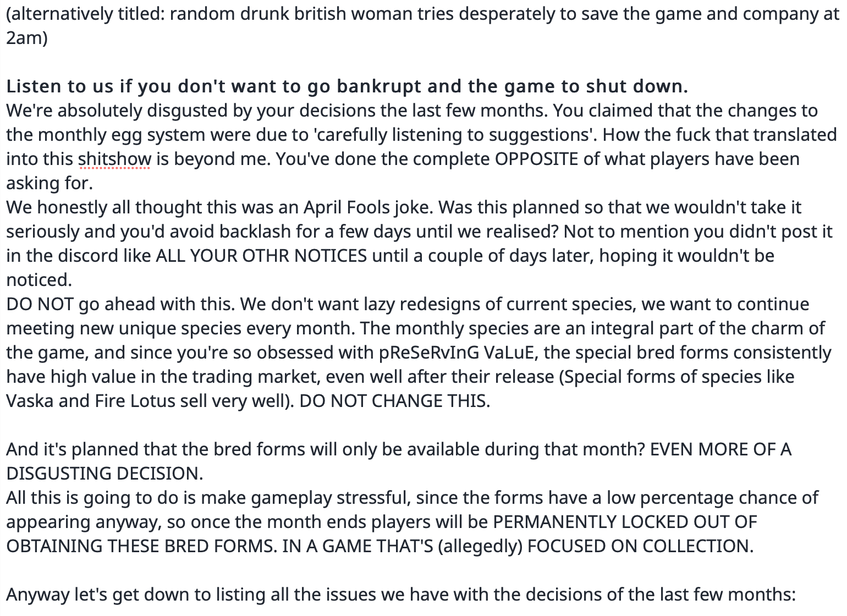Click "FOCUSED ON COLLECTION." text

click(641, 546)
